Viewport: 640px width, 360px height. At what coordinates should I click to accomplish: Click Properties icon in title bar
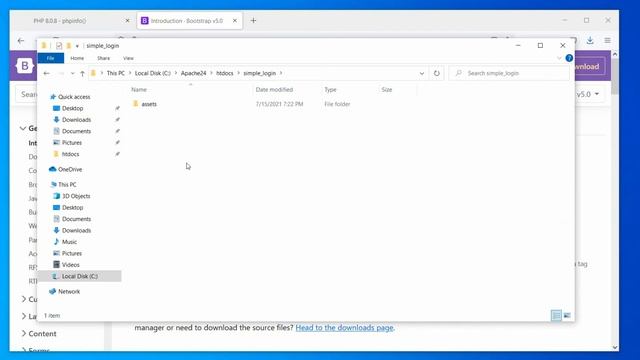[x=59, y=46]
